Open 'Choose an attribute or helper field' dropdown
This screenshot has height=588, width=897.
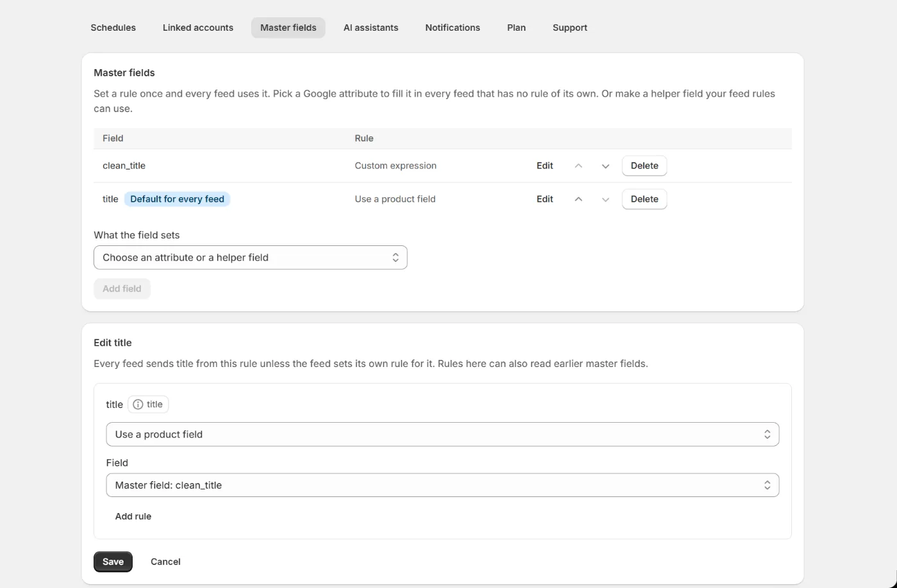pyautogui.click(x=251, y=257)
